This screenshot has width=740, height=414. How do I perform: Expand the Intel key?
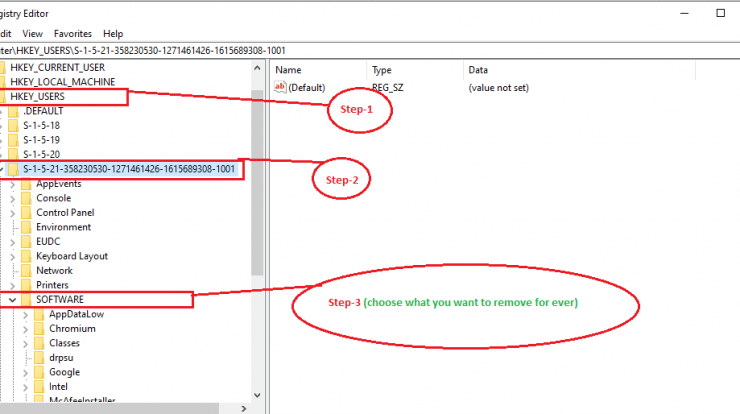(x=25, y=387)
